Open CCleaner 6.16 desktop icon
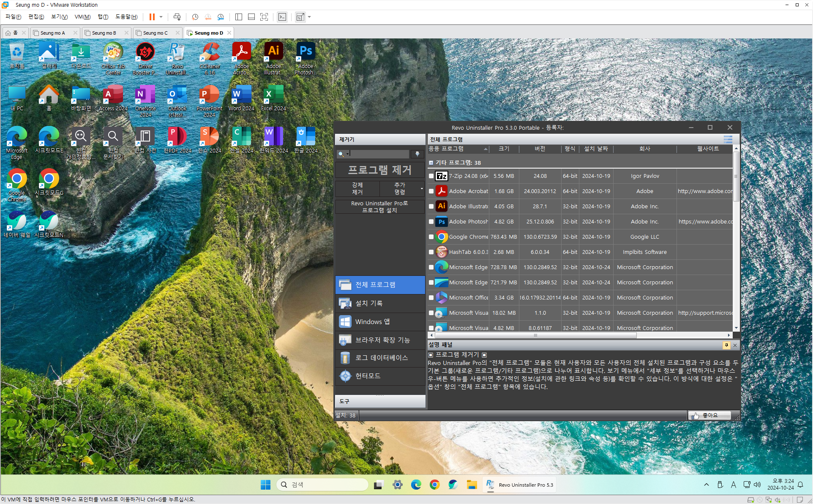Screen dimensions: 813x504 210,58
